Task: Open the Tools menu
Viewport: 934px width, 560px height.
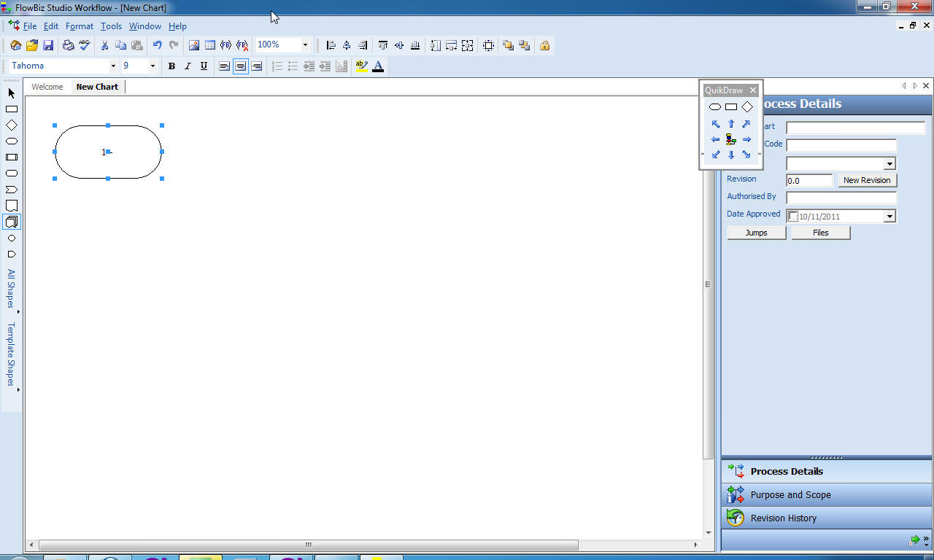Action: tap(111, 26)
